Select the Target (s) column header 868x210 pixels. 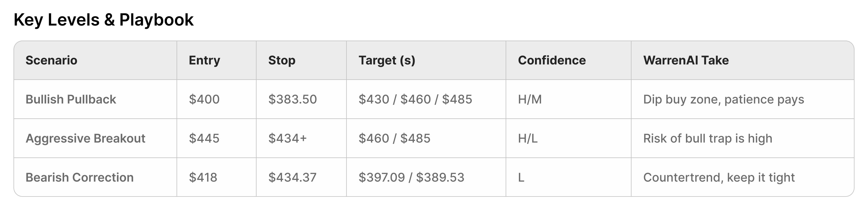[x=386, y=60]
